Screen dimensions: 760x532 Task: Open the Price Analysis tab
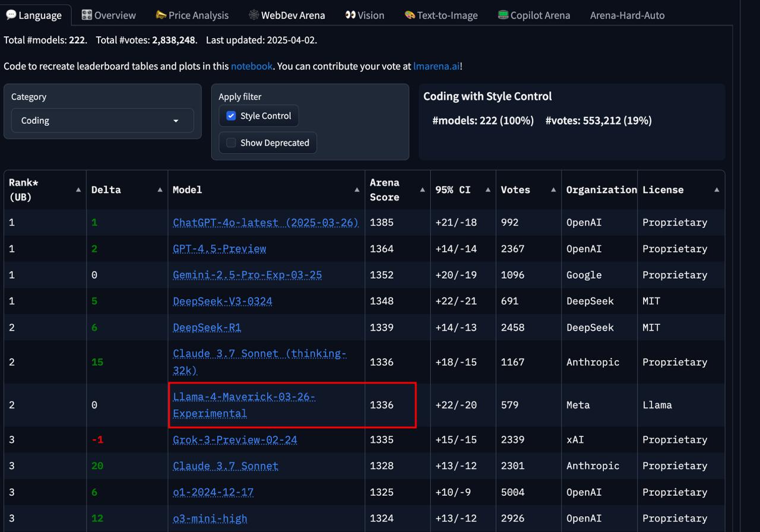pyautogui.click(x=192, y=15)
